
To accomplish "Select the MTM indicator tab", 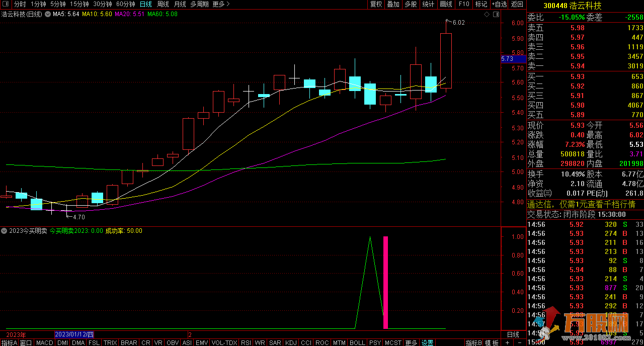I will coord(339,342).
